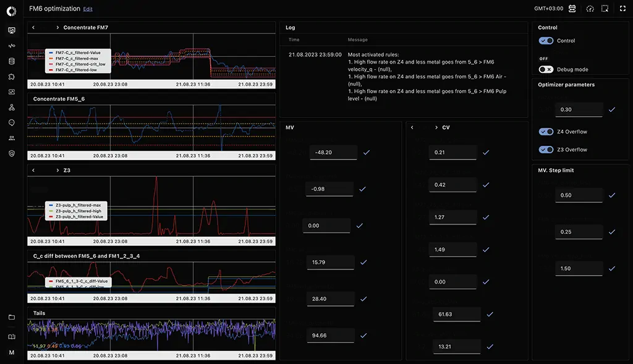Select the chat comment icon in the sidebar
633x364 pixels.
(x=11, y=122)
